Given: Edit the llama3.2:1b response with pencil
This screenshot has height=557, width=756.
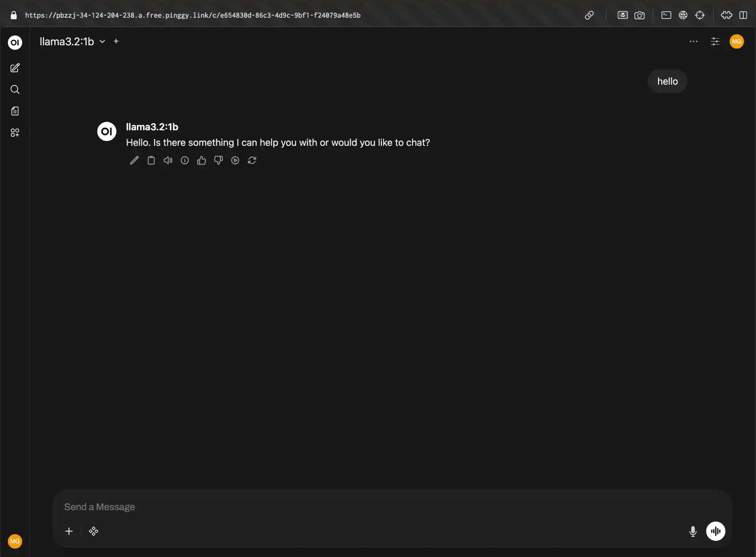Looking at the screenshot, I should (134, 160).
